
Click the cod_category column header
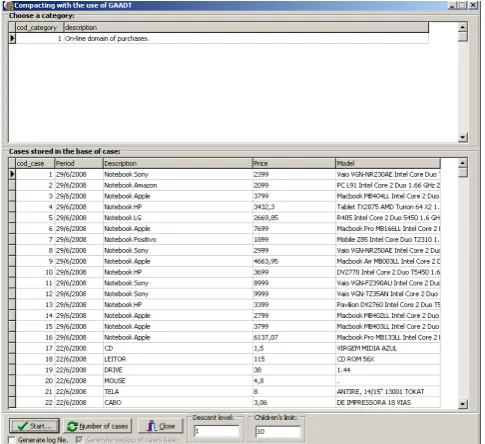[39, 27]
